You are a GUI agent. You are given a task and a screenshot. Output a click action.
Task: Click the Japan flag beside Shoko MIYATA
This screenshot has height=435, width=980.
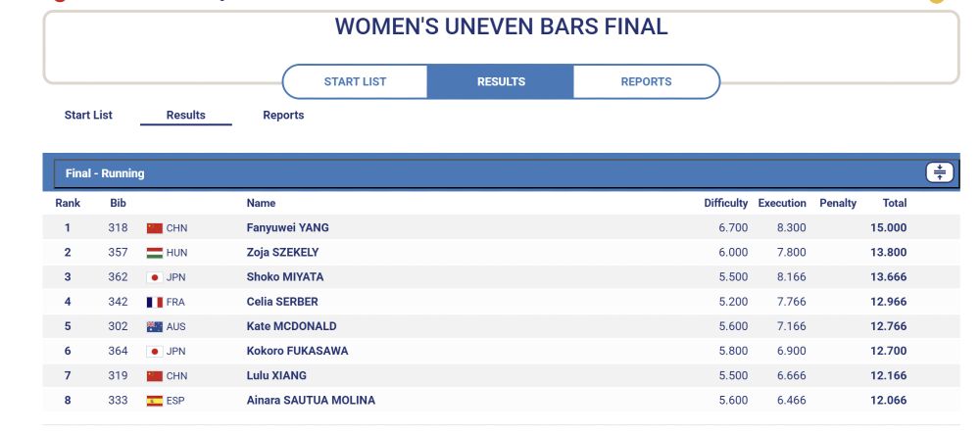(155, 277)
